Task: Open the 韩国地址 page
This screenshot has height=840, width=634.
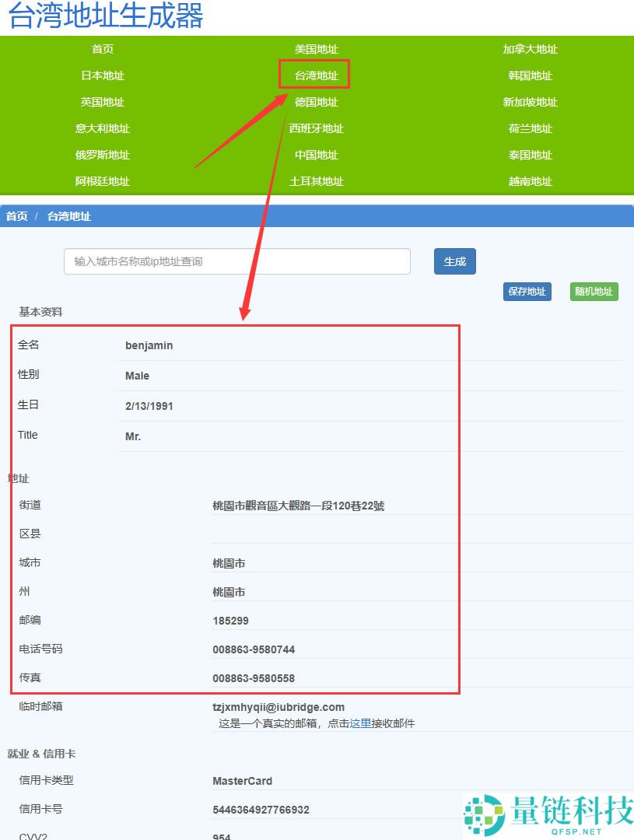Action: (530, 75)
